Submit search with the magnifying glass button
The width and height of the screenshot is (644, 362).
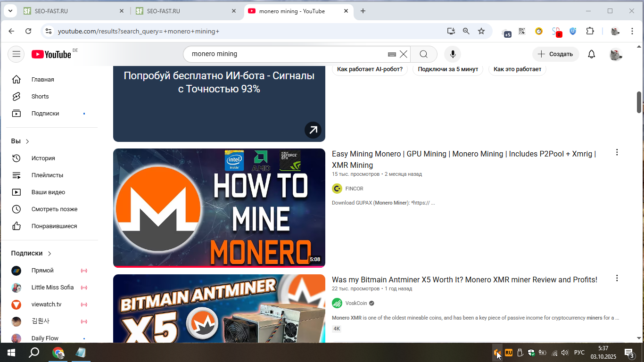click(x=424, y=54)
